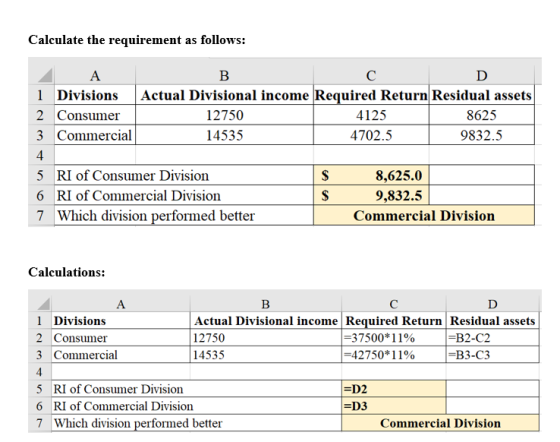Click 'RI of Consumer Division' in Calculations table
560x442 pixels.
(118, 389)
